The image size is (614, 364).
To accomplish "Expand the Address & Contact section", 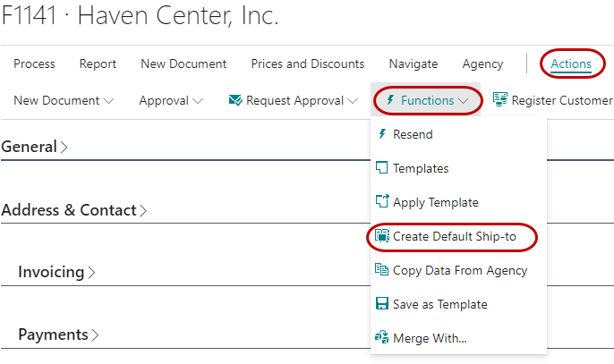I will tap(74, 211).
